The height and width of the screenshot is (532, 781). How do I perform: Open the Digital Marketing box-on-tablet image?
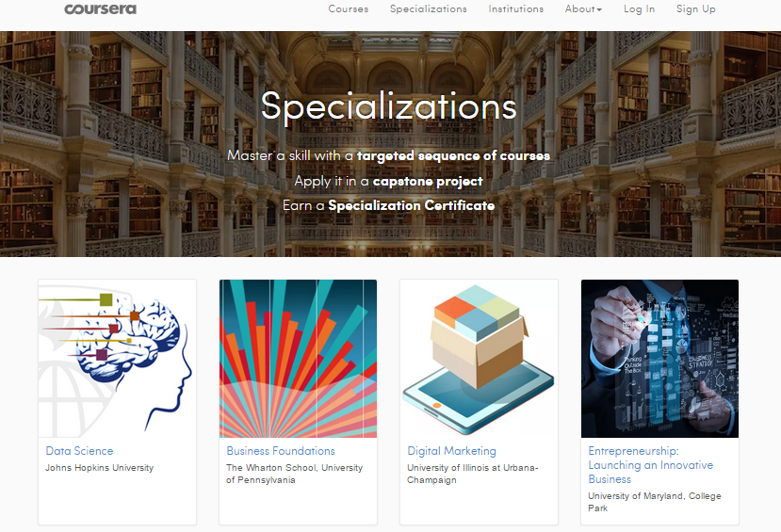click(479, 359)
